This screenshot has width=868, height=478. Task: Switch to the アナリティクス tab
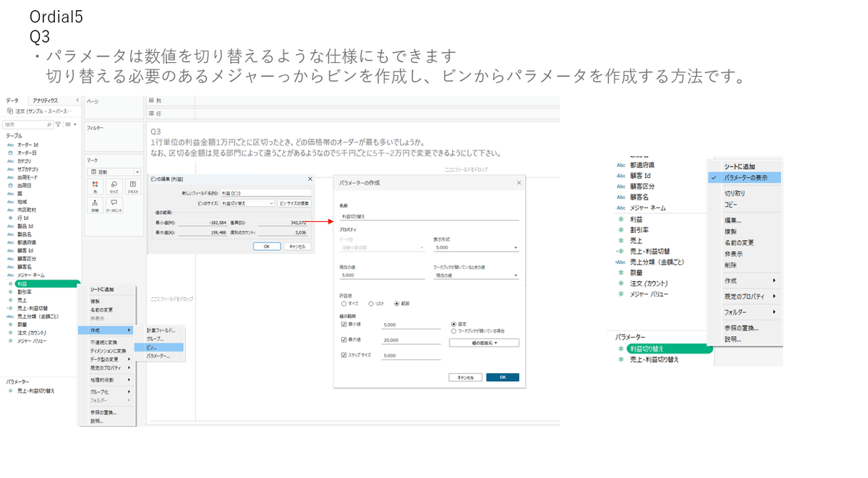[x=45, y=100]
